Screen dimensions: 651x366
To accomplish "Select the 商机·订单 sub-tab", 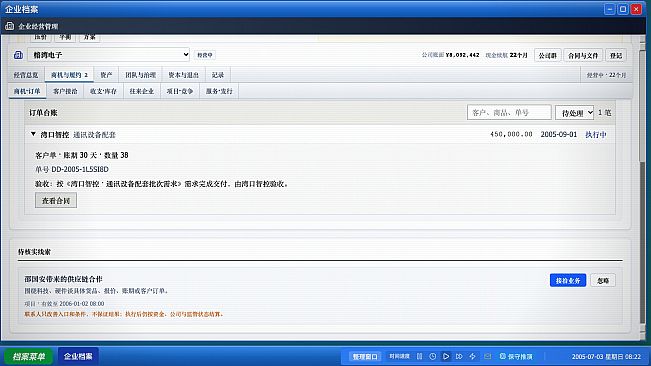I will point(27,91).
